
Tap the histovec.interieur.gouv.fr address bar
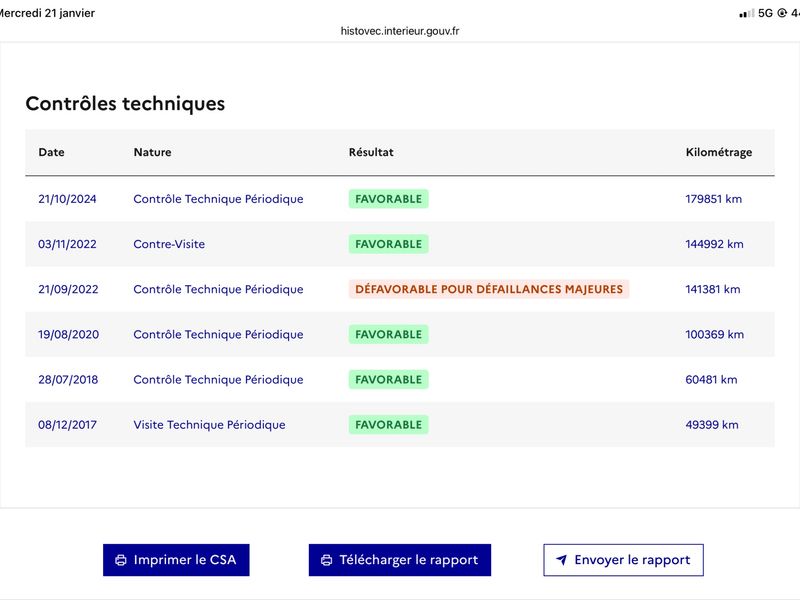coord(400,31)
